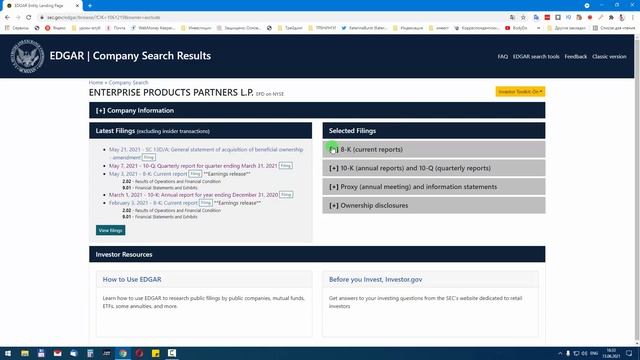Open File Explorer from the taskbar
Screen dimensions: 640x360
point(25,353)
